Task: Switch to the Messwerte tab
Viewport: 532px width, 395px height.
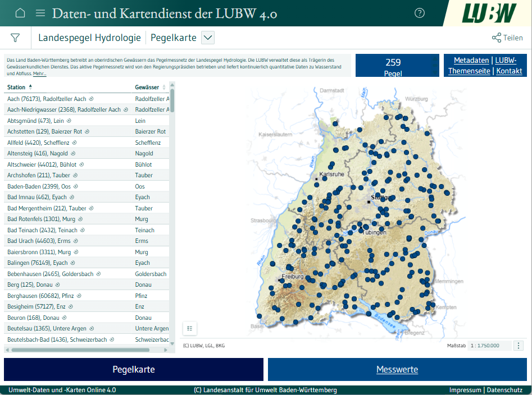Action: [x=397, y=369]
